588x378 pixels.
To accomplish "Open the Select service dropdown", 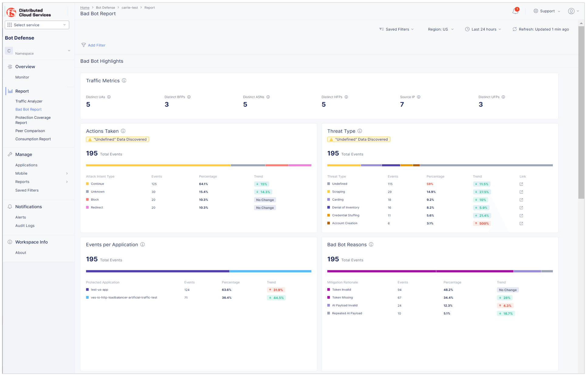I will click(x=37, y=25).
